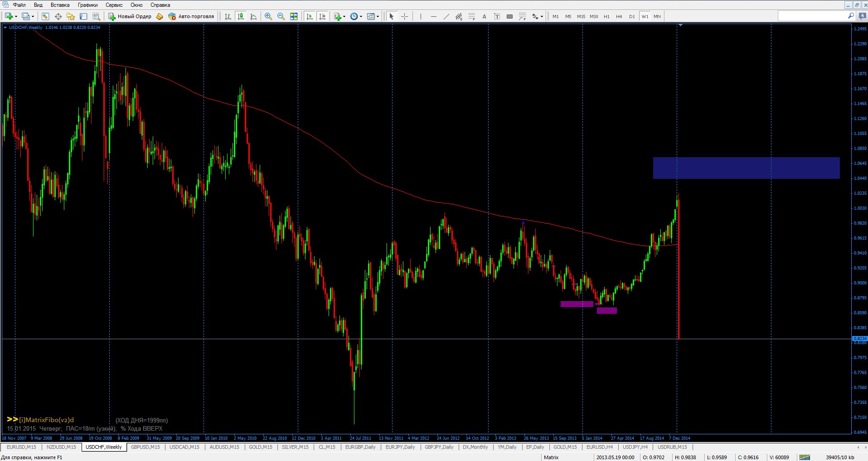Click the New Chart icon

pos(9,16)
